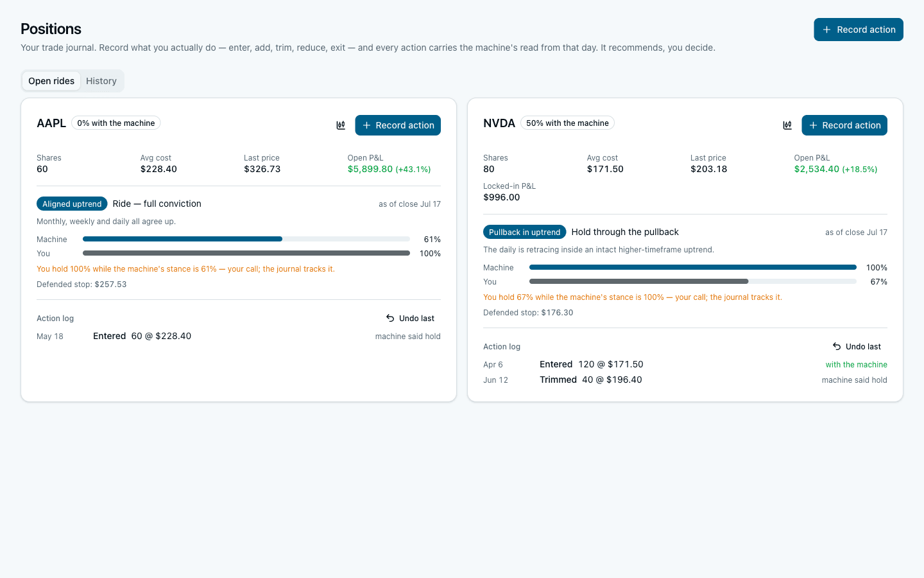Click AAPL avg cost $228.40 value

(x=158, y=170)
